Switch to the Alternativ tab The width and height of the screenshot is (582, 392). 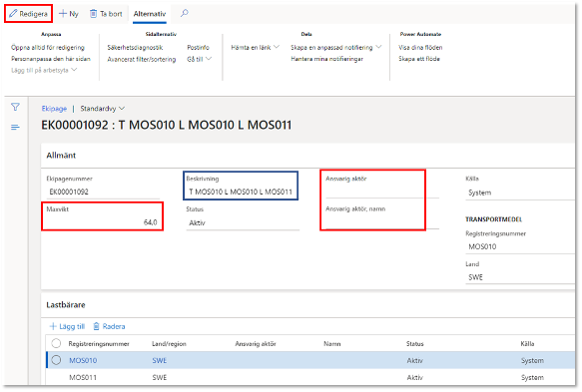click(x=150, y=14)
